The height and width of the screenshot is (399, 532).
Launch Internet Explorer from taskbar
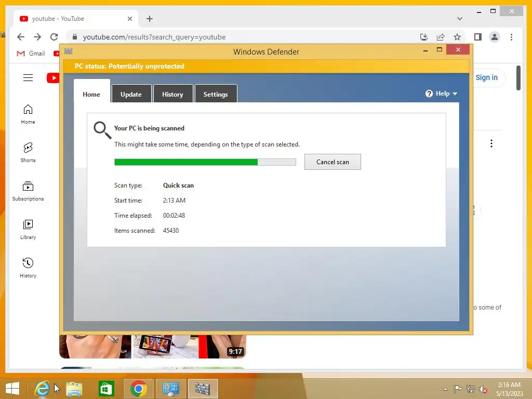42,389
